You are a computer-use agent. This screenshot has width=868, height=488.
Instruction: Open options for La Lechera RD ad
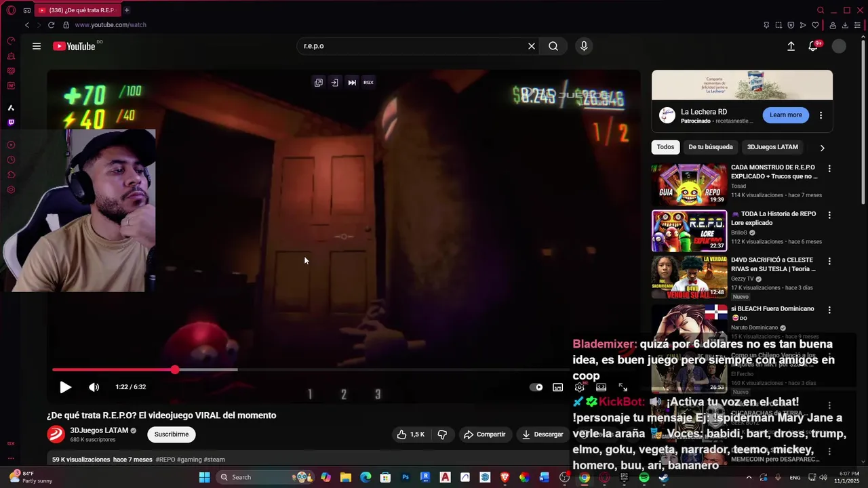pyautogui.click(x=821, y=115)
